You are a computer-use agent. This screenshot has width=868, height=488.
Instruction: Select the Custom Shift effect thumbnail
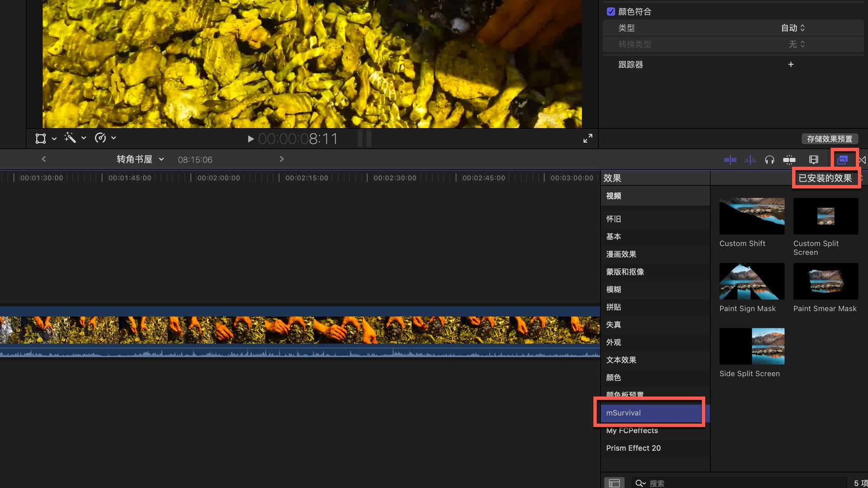coord(752,216)
